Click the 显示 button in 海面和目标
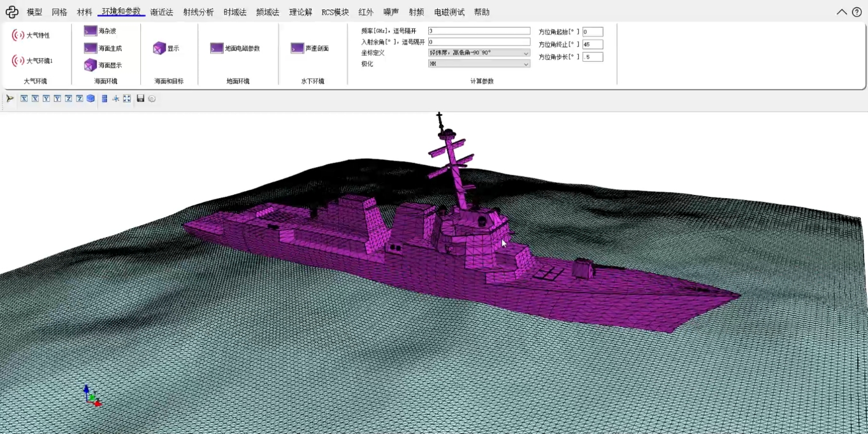Screen dimensions: 868x434 pyautogui.click(x=159, y=48)
